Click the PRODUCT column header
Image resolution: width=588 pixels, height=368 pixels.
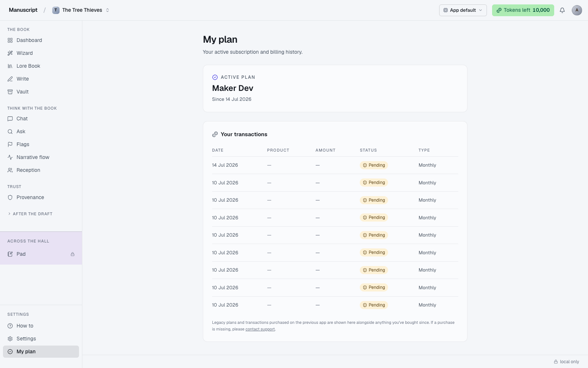(278, 151)
